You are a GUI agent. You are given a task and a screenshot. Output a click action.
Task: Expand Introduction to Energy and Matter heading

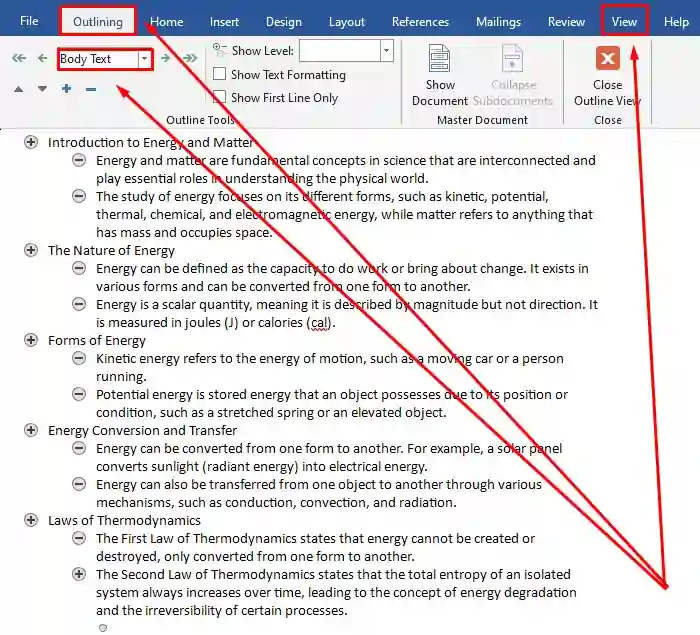pos(31,142)
